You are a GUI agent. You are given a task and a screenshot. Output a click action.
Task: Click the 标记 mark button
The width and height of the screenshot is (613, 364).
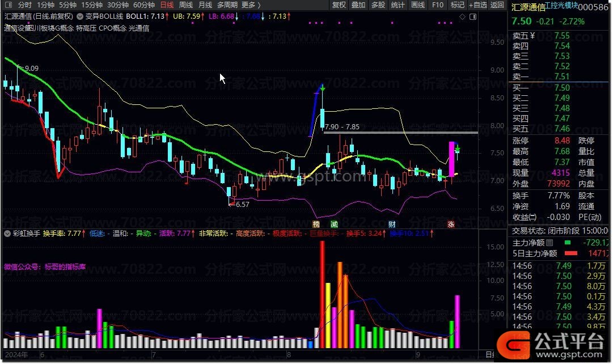click(458, 5)
